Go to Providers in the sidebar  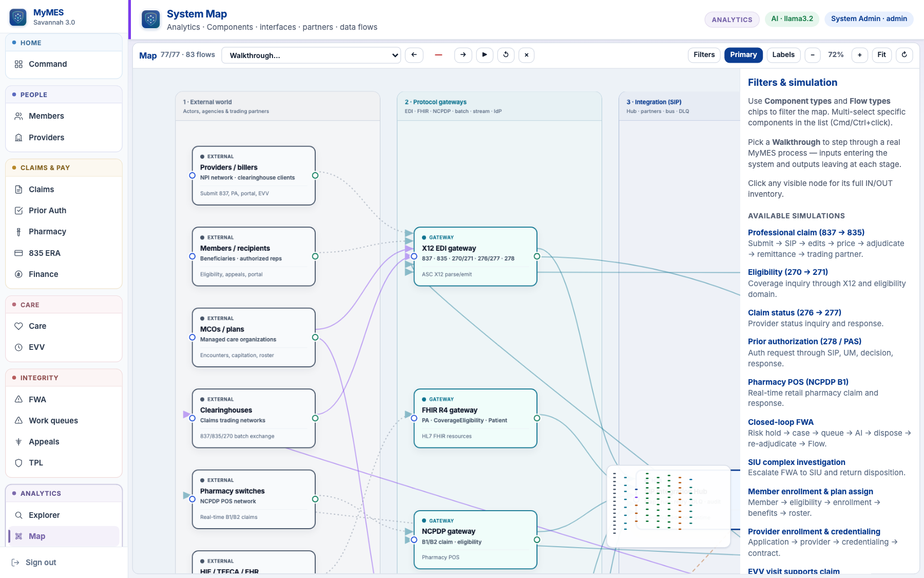click(64, 138)
